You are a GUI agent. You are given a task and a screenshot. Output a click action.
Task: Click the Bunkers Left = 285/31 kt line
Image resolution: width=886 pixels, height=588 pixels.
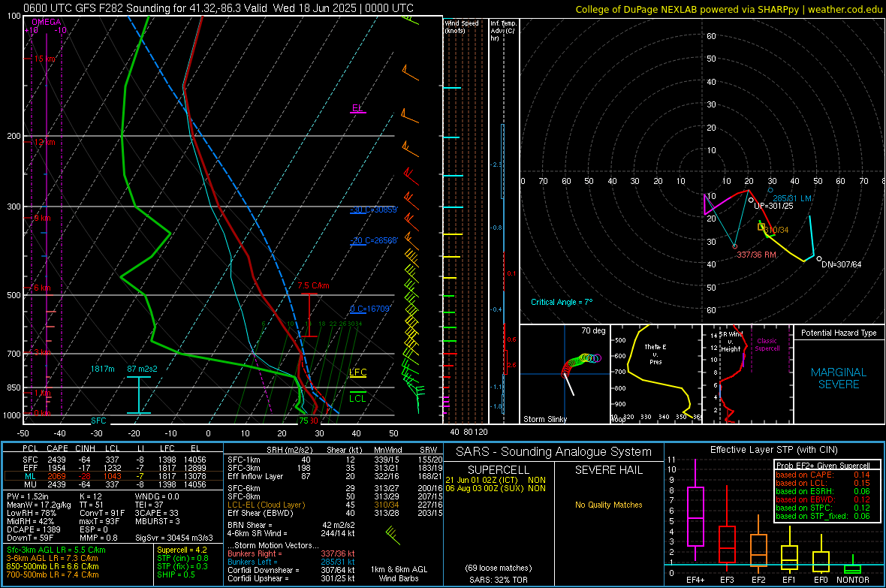click(x=291, y=562)
